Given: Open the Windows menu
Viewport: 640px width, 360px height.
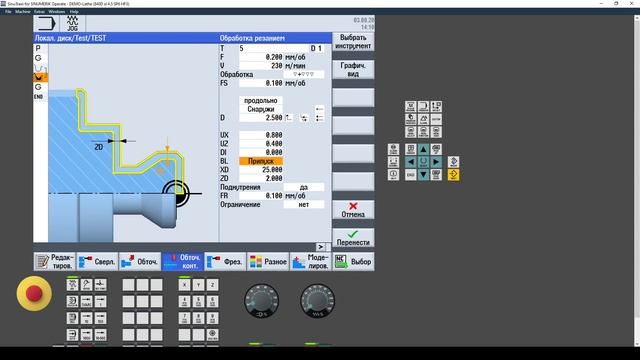Looking at the screenshot, I should (x=57, y=11).
